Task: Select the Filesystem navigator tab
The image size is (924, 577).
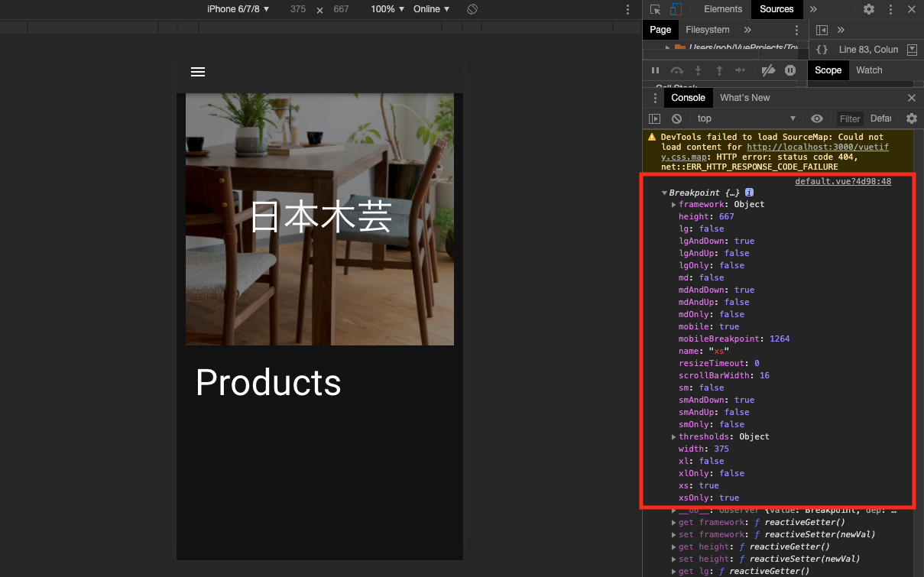Action: pos(707,30)
